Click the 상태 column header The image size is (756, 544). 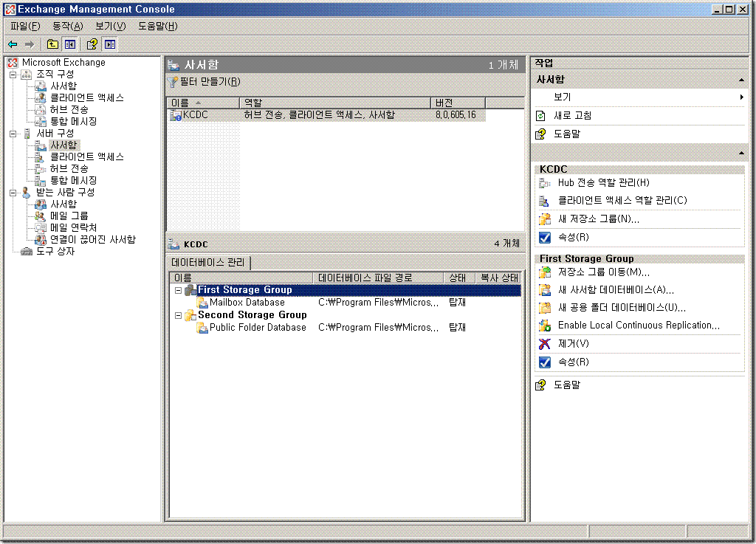(x=459, y=278)
